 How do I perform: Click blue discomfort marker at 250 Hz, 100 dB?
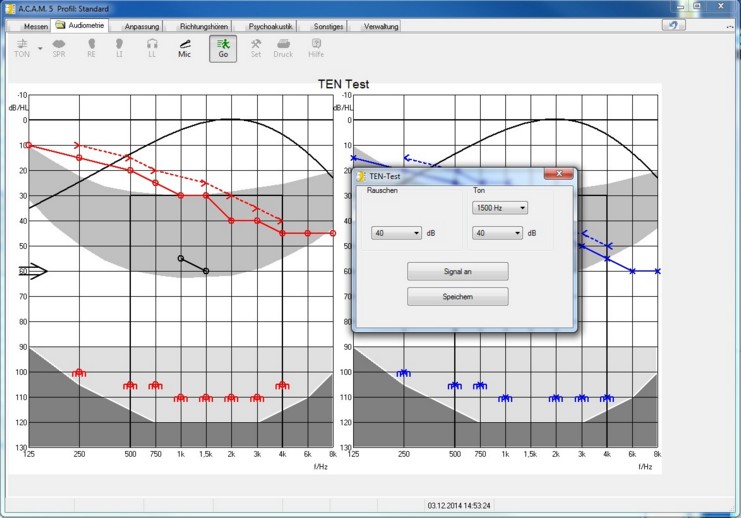pos(404,373)
